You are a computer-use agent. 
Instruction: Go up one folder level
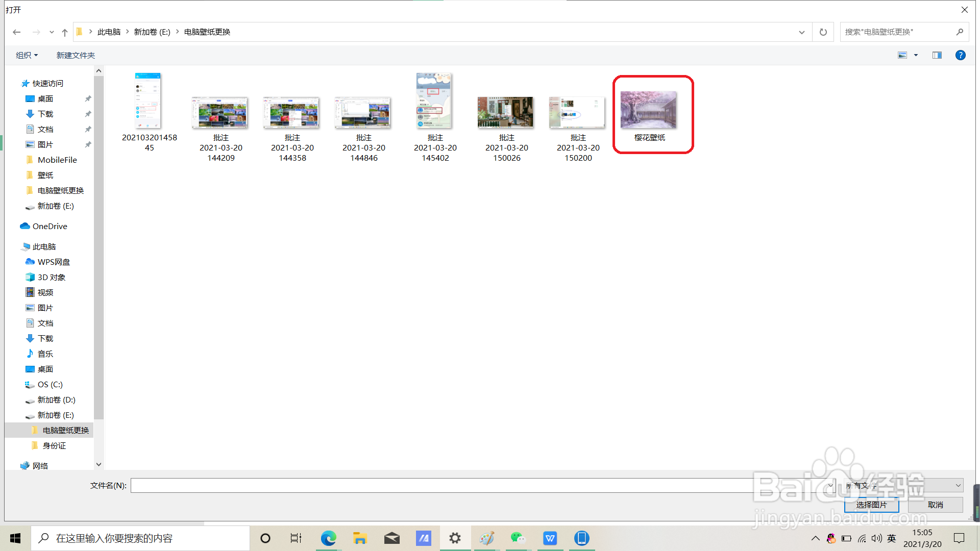65,32
